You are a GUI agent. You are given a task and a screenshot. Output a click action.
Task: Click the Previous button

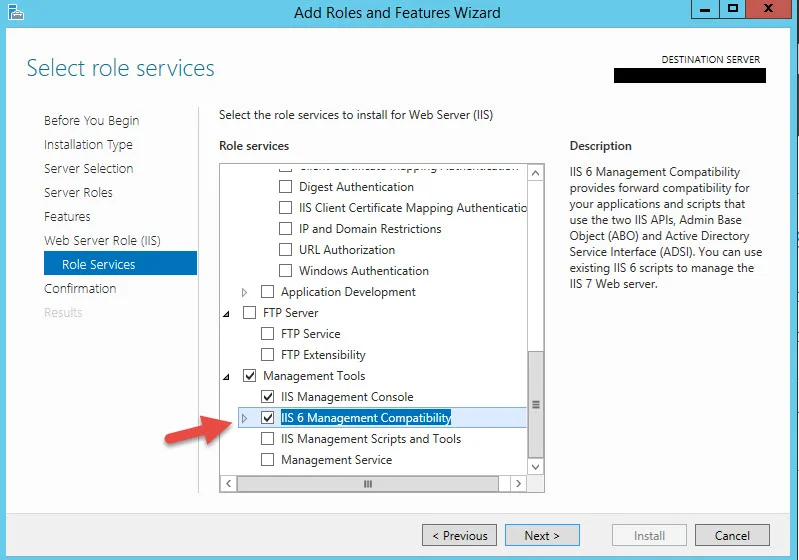pyautogui.click(x=459, y=536)
